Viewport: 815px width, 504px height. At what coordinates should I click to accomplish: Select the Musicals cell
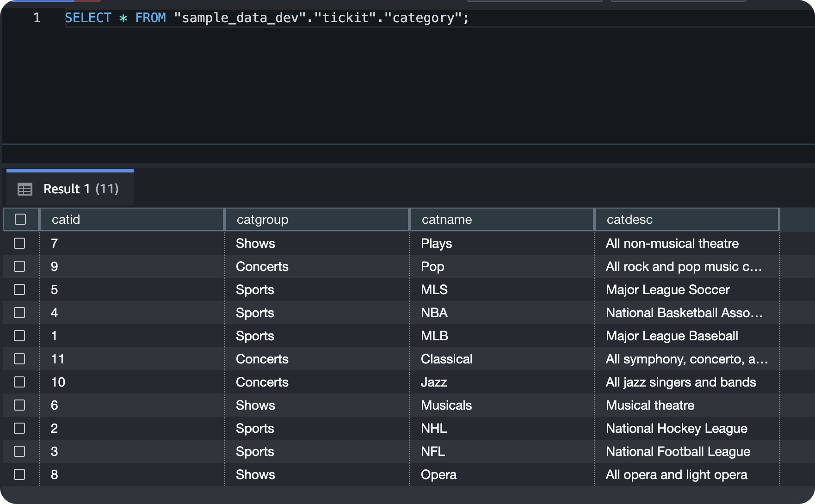tap(502, 405)
